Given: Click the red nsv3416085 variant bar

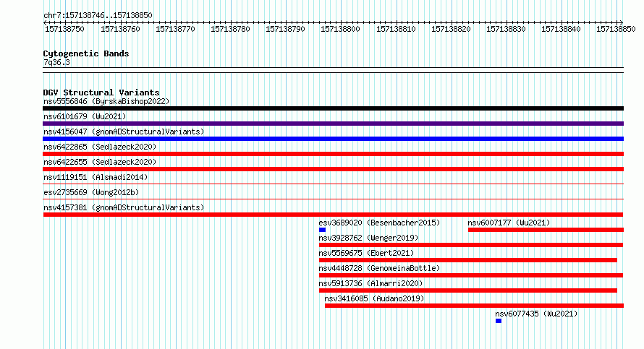Looking at the screenshot, I should click(x=475, y=306).
